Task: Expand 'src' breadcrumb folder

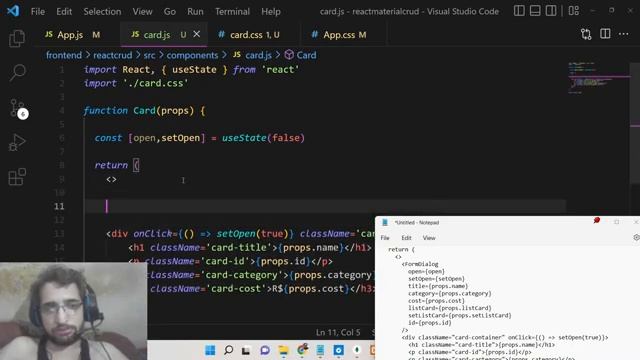Action: pos(149,55)
